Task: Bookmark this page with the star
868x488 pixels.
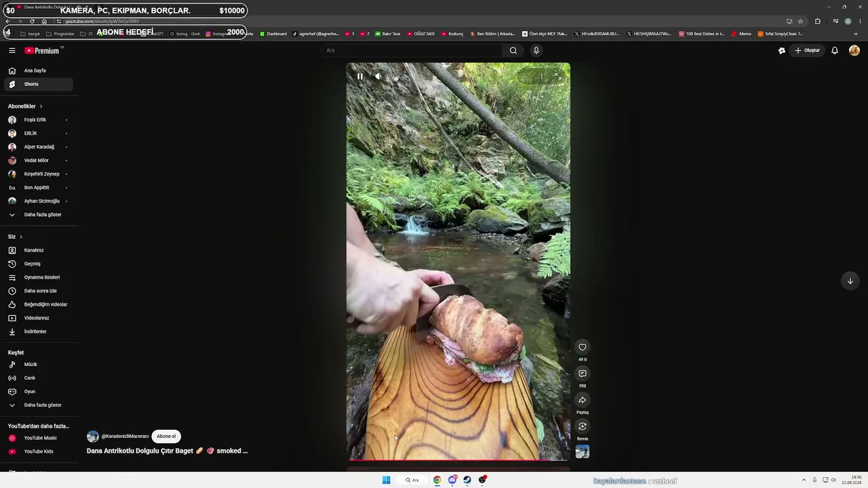Action: 800,21
